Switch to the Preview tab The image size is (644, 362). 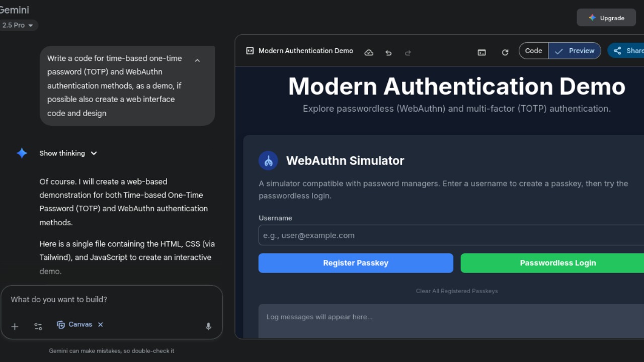(x=575, y=51)
